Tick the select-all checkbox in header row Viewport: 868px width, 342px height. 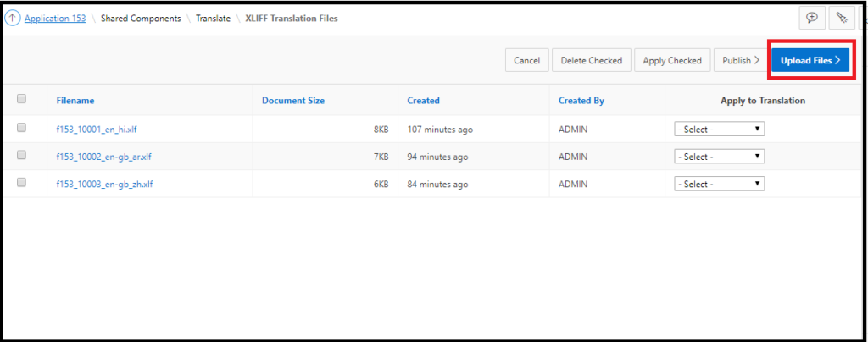click(x=22, y=99)
